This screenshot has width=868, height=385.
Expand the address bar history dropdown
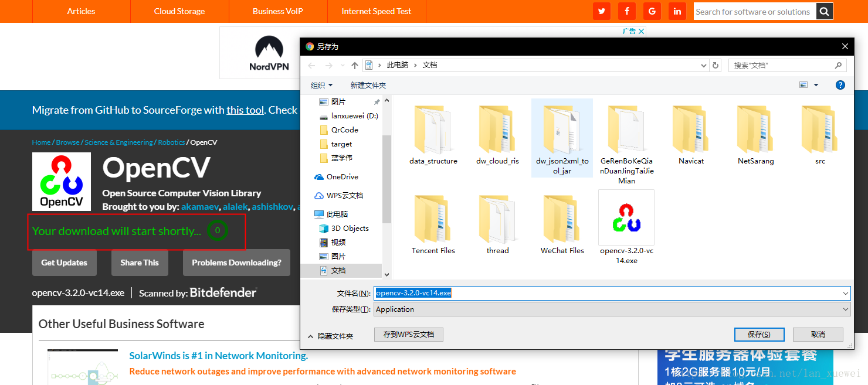pyautogui.click(x=705, y=65)
